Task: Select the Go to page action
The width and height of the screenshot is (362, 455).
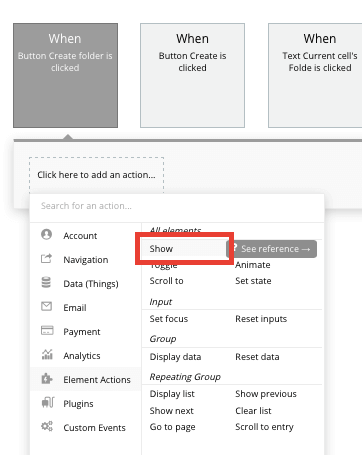Action: (172, 427)
